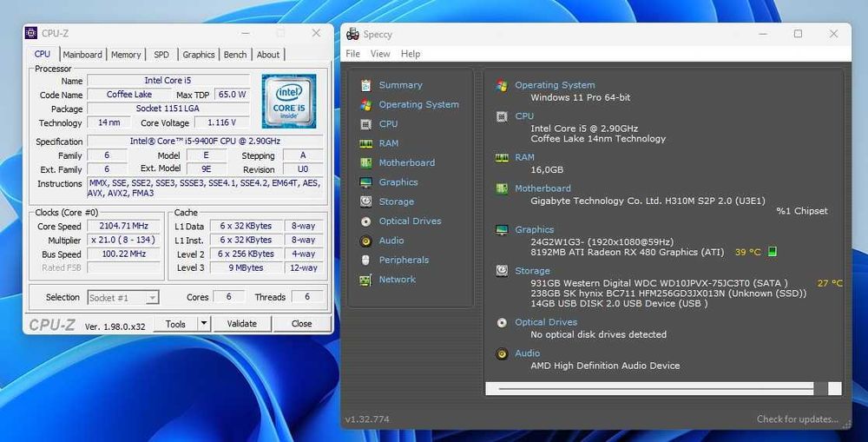Click the Threads count field
The height and width of the screenshot is (442, 868).
point(307,297)
